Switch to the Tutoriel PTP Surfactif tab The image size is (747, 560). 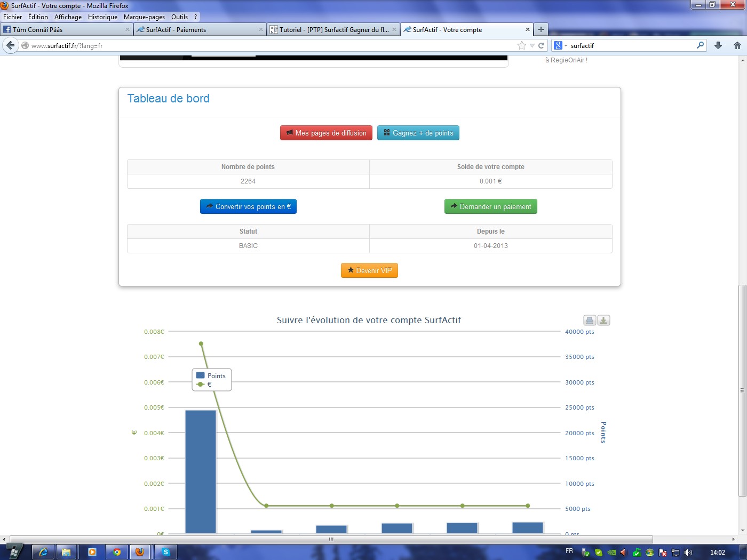333,29
